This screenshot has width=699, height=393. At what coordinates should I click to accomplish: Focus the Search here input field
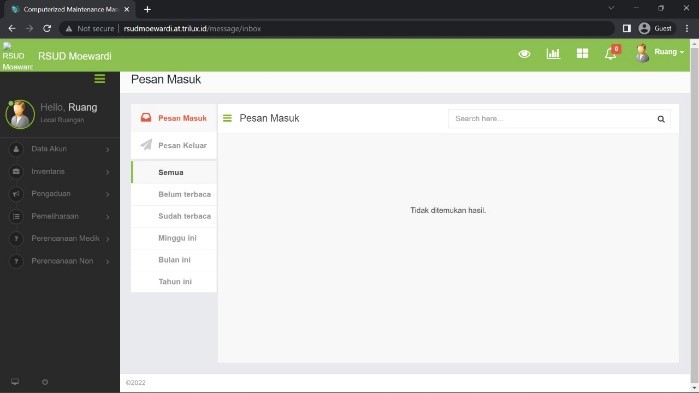coord(551,119)
